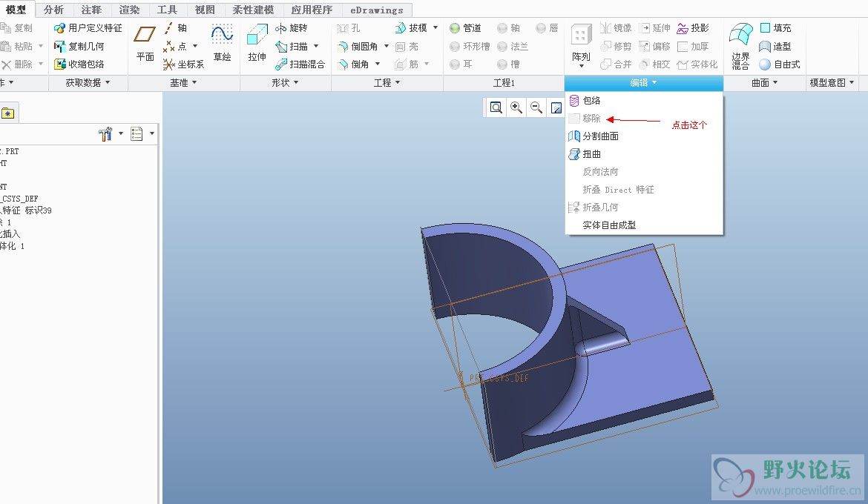Image resolution: width=868 pixels, height=504 pixels.
Task: Select the 点 datum point tool
Action: (176, 47)
